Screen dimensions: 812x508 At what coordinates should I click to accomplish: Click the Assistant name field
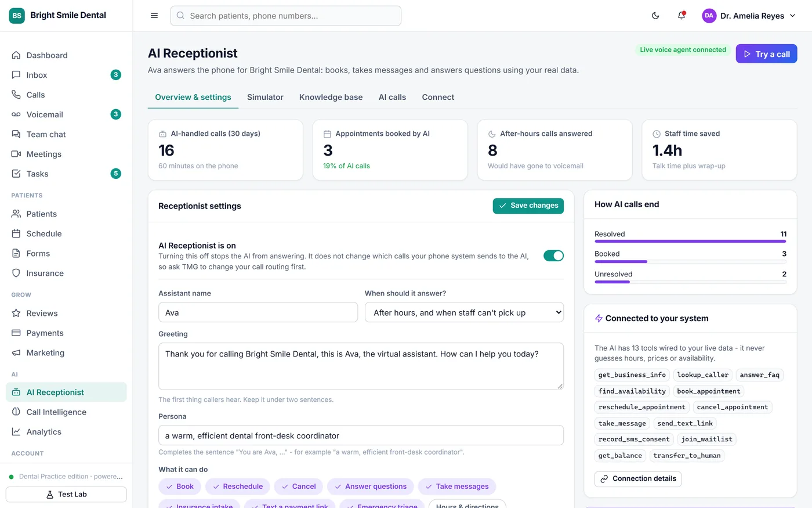coord(258,312)
